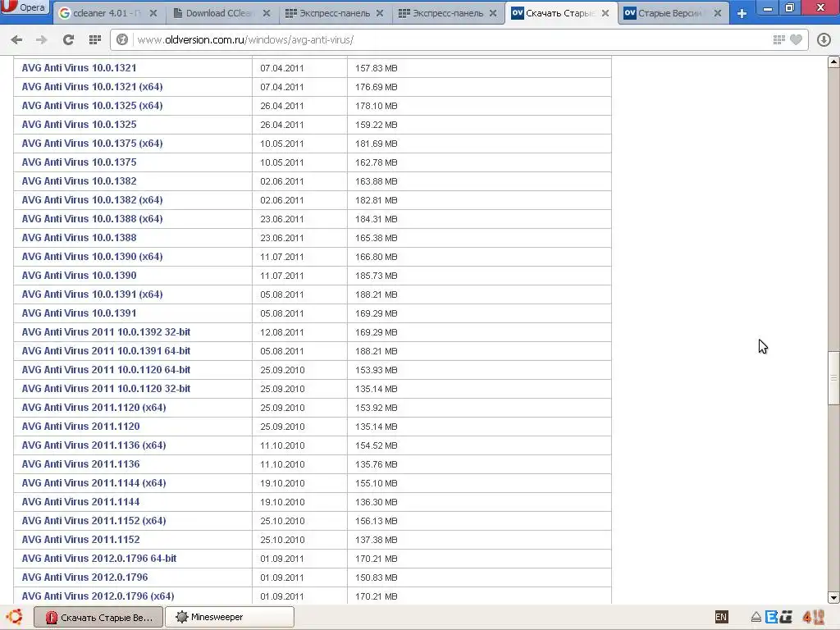840x630 pixels.
Task: Open the downloads icon in toolbar
Action: click(x=824, y=39)
